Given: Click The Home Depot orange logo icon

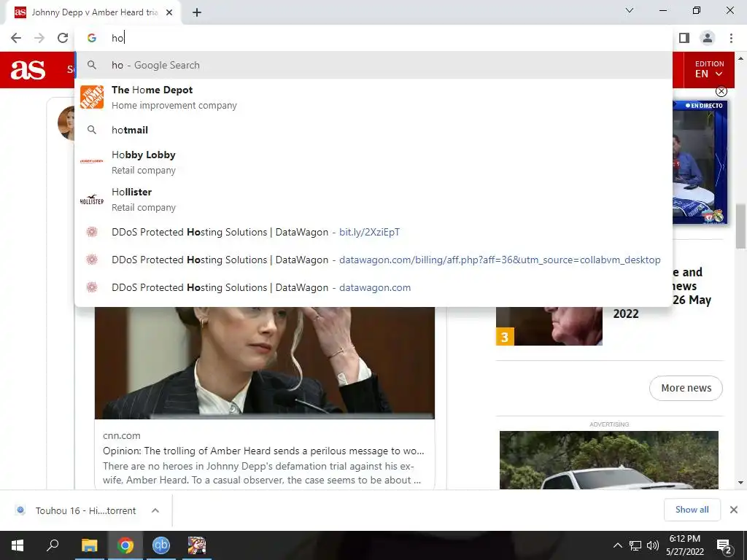Looking at the screenshot, I should [92, 97].
